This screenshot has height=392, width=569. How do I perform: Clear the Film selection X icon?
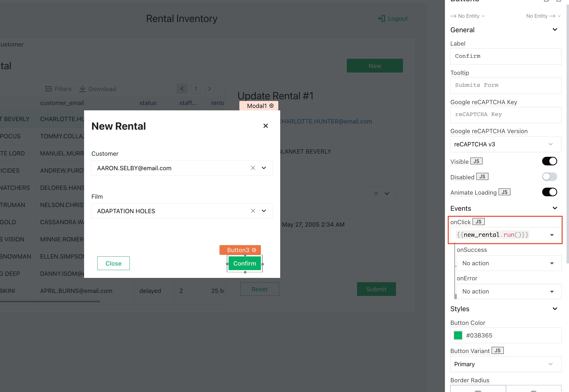[253, 211]
